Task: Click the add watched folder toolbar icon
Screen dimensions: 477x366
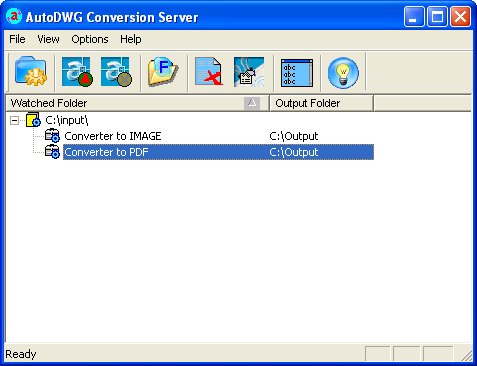Action: pyautogui.click(x=31, y=71)
